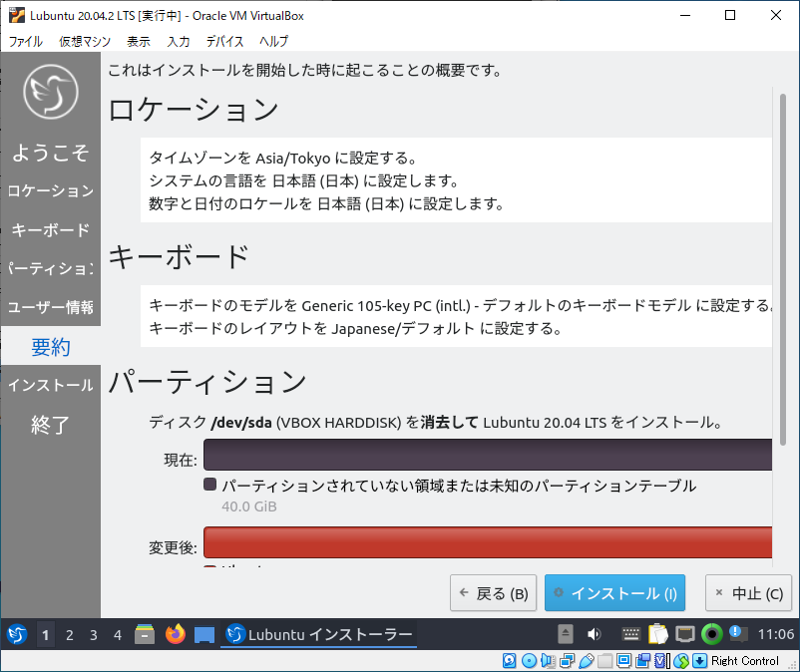Click the Lubuntu bird logo in sidebar

coord(51,92)
